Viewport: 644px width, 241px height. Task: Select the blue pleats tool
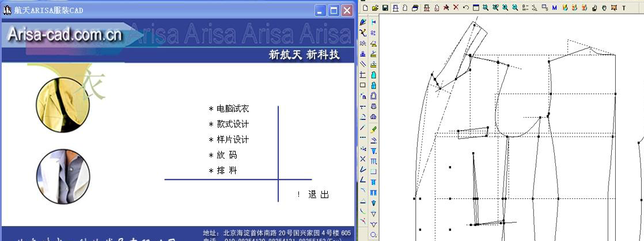[373, 193]
